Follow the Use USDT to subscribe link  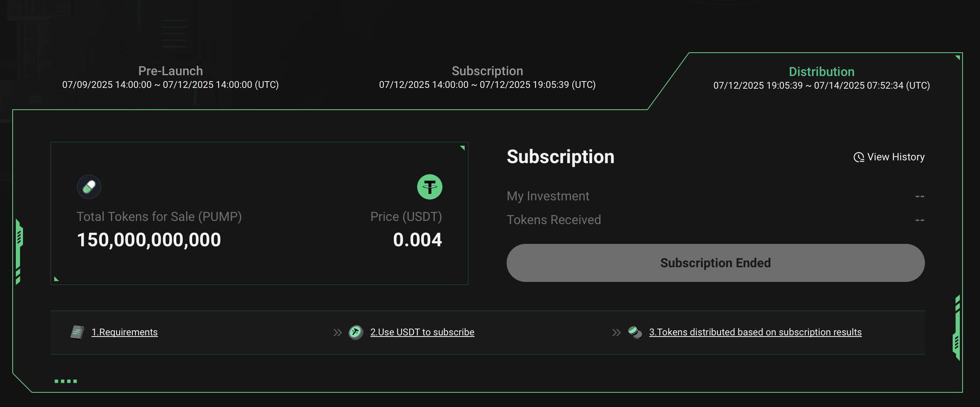tap(422, 332)
